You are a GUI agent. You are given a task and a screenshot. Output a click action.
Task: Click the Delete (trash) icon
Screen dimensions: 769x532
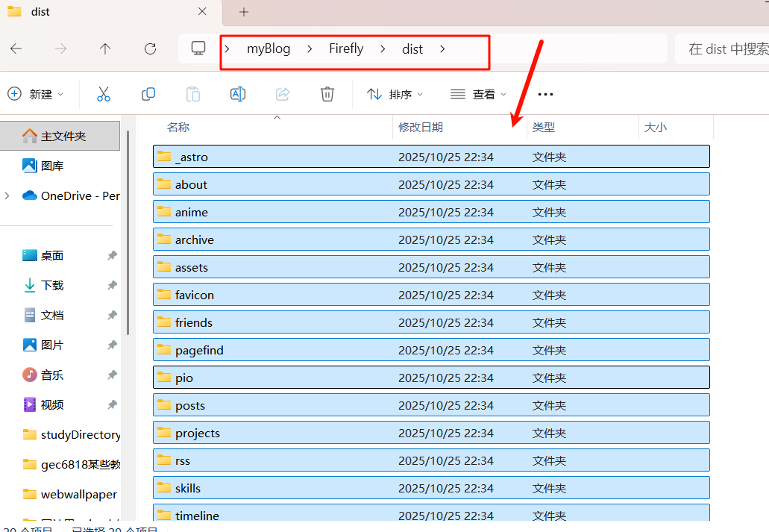[x=327, y=94]
